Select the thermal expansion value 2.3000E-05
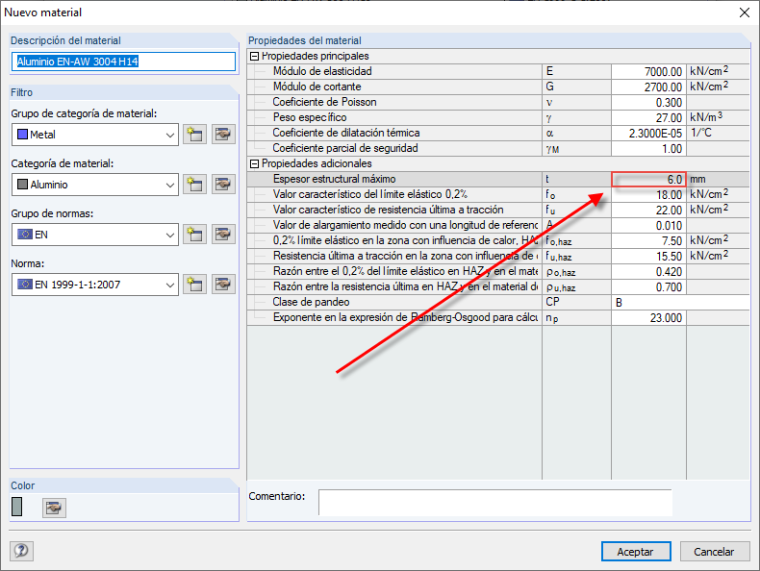760x571 pixels. (649, 133)
